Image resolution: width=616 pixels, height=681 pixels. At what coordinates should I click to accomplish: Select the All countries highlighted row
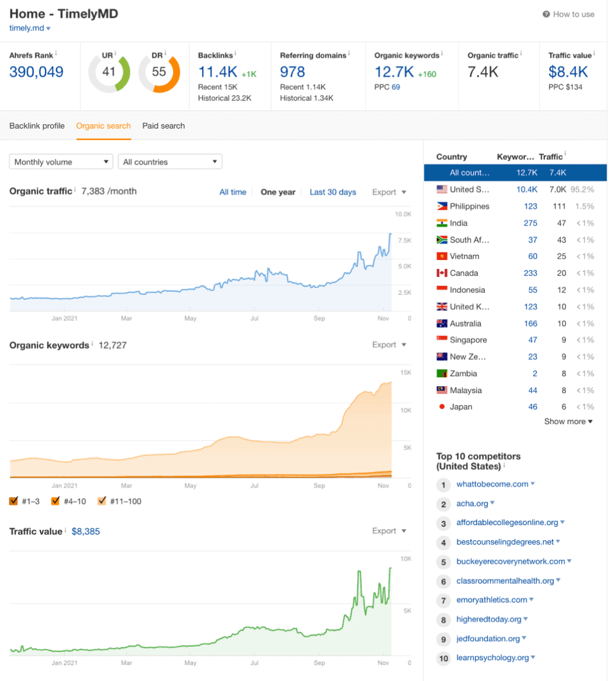coord(515,172)
